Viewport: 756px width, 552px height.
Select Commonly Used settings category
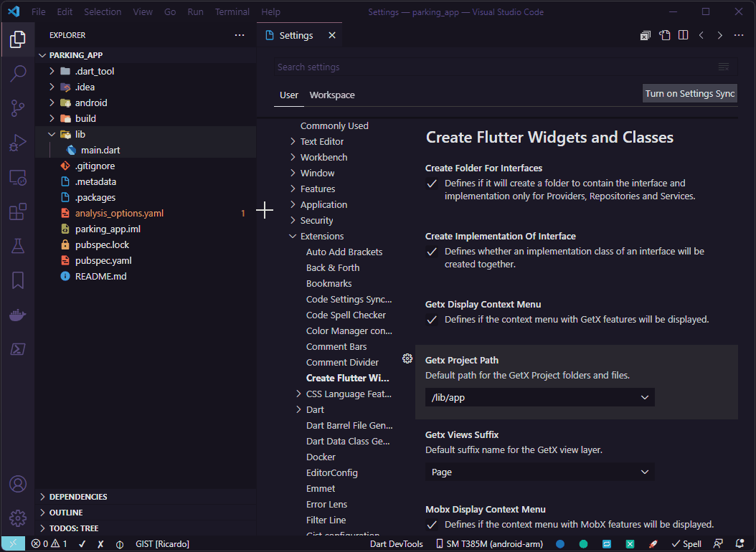click(334, 125)
